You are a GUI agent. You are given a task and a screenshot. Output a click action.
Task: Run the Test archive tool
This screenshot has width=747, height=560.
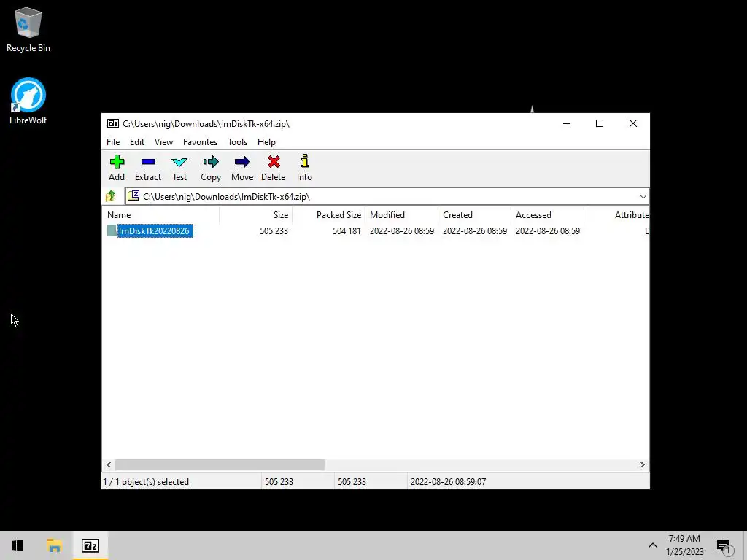(179, 168)
